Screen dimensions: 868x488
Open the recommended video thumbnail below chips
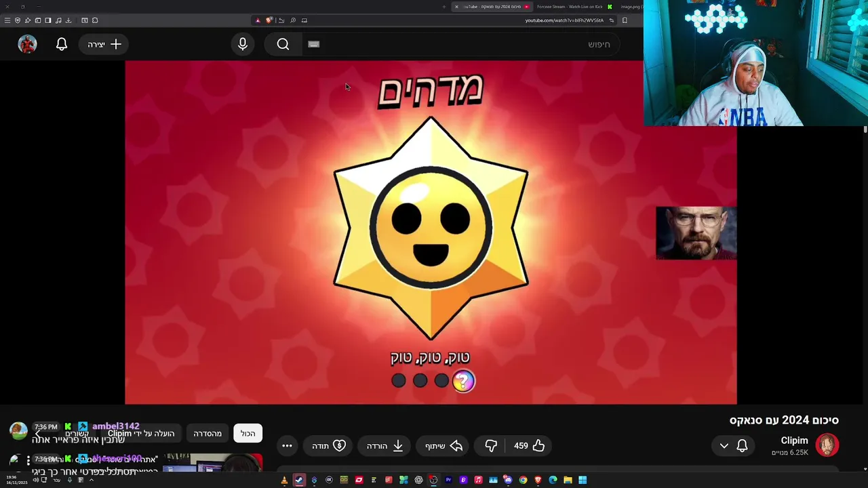pyautogui.click(x=212, y=462)
